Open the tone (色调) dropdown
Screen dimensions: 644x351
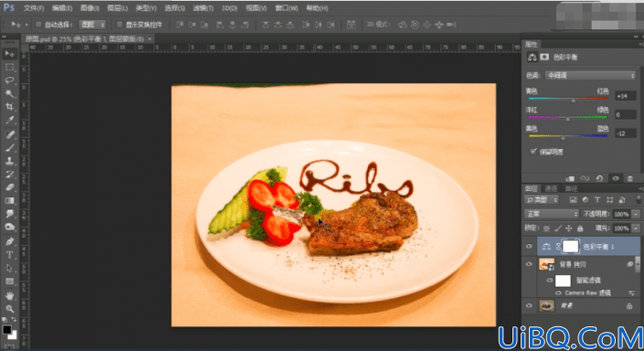[590, 76]
